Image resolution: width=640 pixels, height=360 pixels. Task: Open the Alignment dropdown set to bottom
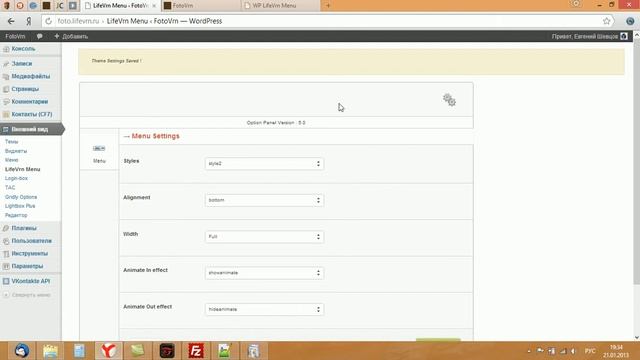pos(264,200)
